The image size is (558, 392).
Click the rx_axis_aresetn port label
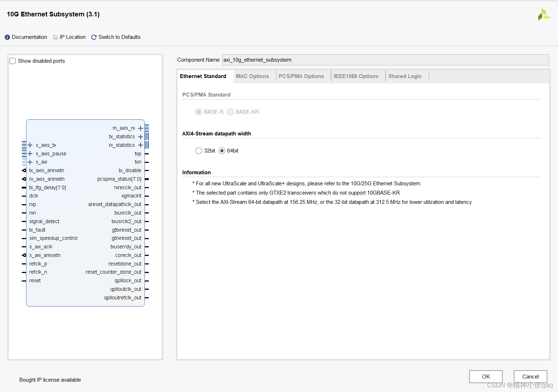pyautogui.click(x=47, y=179)
